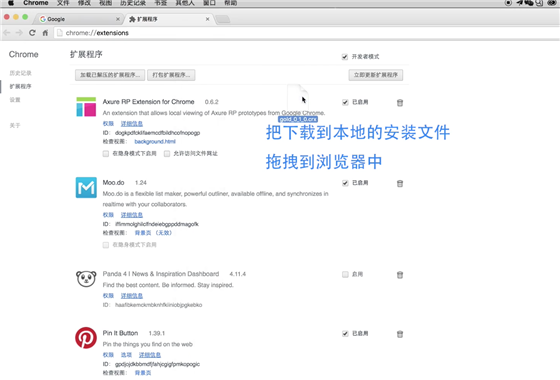560x380 pixels.
Task: Click the Axure extension ID dogkpdfcklifaemcdfbildhcofnopogp
Action: 158,133
